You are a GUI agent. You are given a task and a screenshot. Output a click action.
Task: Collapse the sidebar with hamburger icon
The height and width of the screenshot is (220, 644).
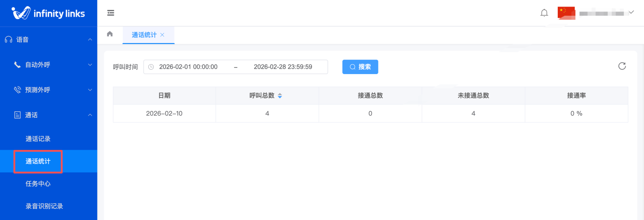(111, 13)
